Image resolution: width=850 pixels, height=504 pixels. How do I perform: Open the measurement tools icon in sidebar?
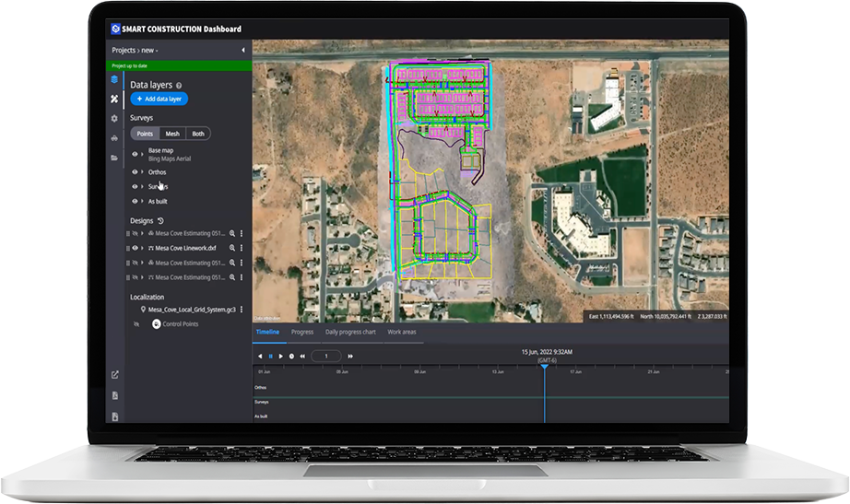(114, 99)
